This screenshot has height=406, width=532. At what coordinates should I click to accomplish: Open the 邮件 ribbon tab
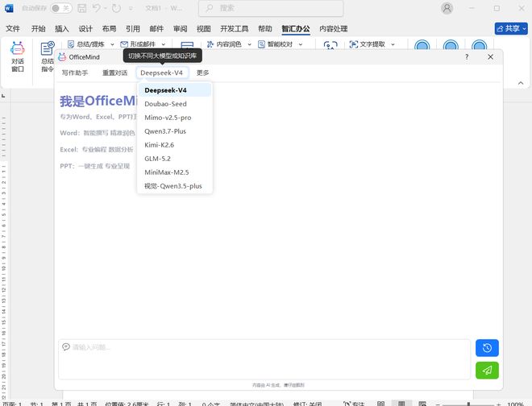click(x=156, y=29)
